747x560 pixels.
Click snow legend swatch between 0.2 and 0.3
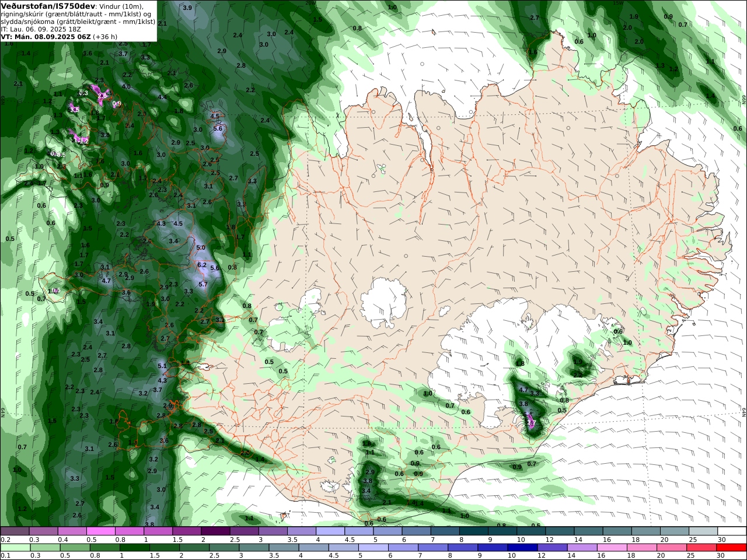pos(16,531)
